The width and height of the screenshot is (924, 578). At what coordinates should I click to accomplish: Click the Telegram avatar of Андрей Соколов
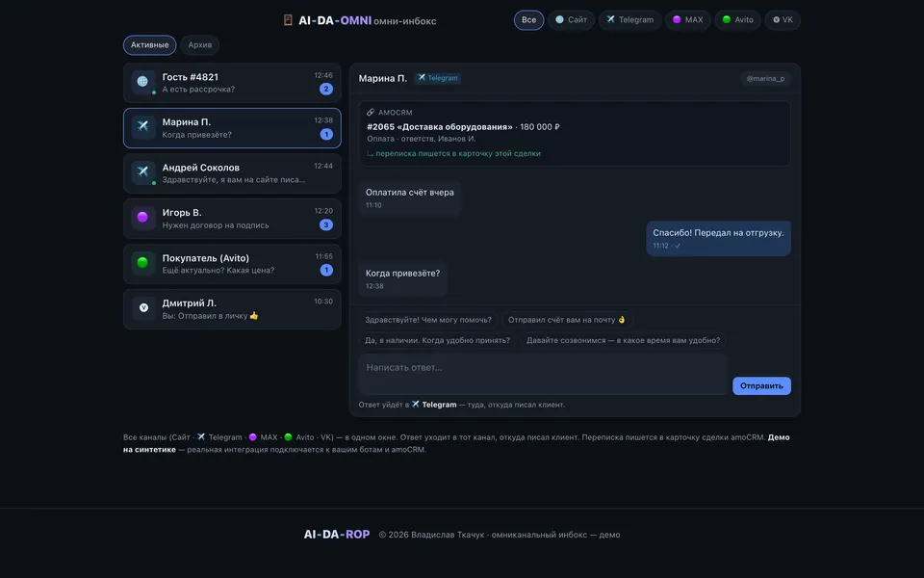pyautogui.click(x=143, y=172)
